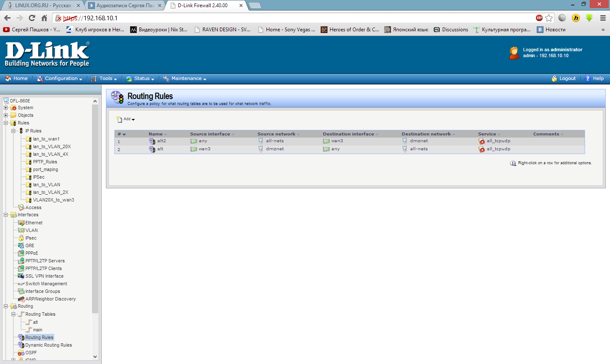
Task: Open the Help link
Action: point(594,78)
